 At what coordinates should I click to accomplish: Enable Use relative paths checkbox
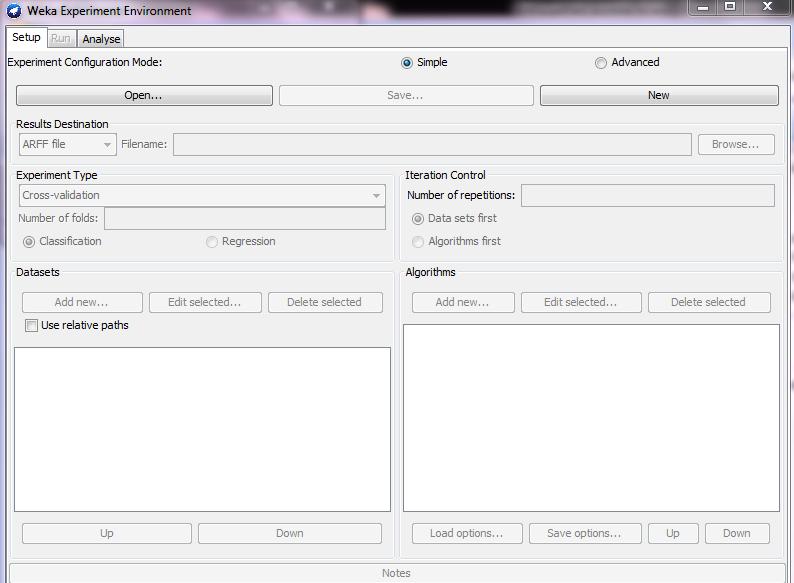31,325
